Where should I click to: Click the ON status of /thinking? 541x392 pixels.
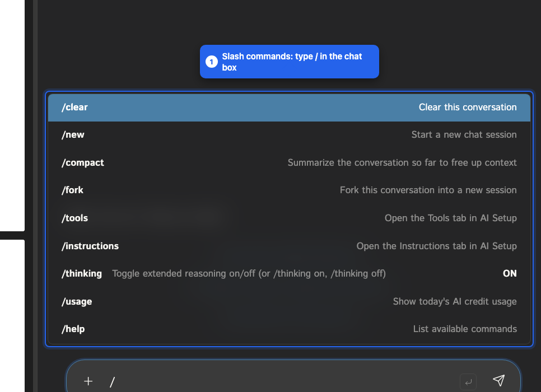pyautogui.click(x=510, y=274)
